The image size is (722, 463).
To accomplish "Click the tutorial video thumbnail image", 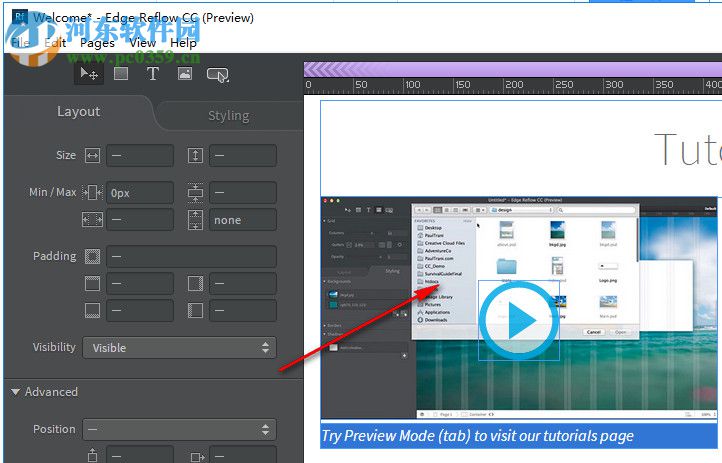I will tap(519, 307).
